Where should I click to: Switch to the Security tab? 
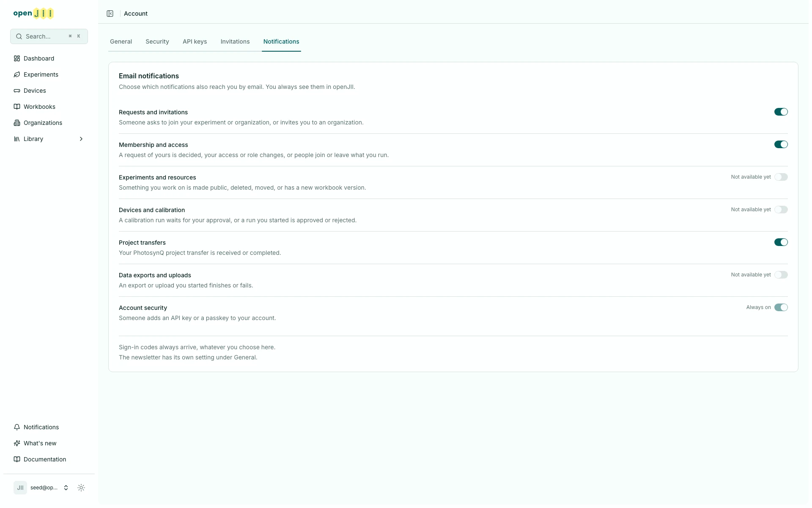click(157, 41)
